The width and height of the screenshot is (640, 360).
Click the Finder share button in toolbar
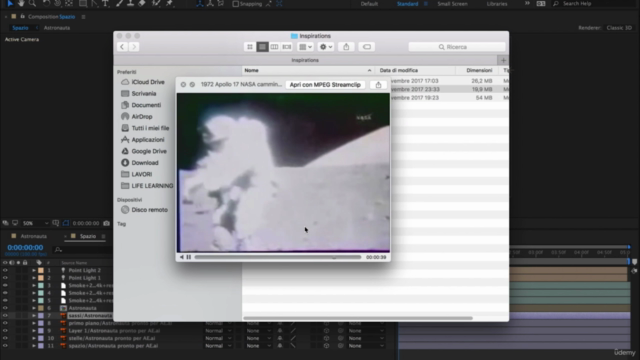[x=346, y=47]
